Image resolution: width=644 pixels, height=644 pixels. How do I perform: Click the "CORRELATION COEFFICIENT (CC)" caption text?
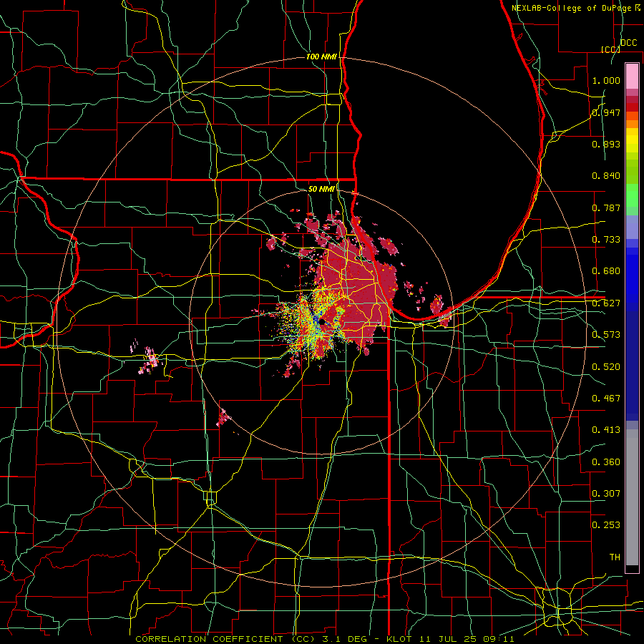(225, 639)
